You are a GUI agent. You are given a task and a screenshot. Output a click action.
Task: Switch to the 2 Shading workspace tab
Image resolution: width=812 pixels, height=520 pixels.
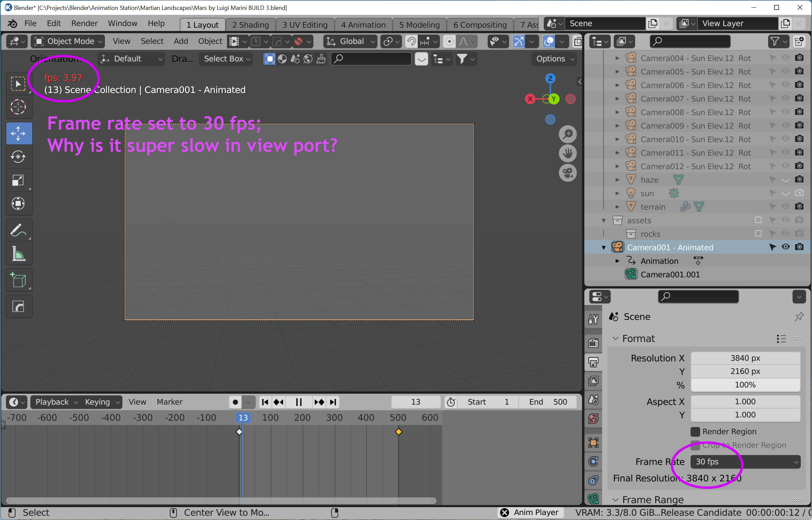(x=250, y=25)
